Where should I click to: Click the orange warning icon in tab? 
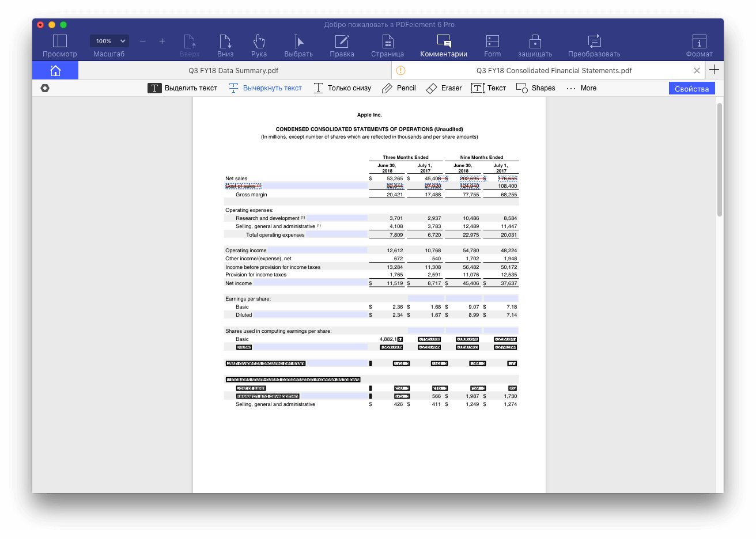(401, 70)
